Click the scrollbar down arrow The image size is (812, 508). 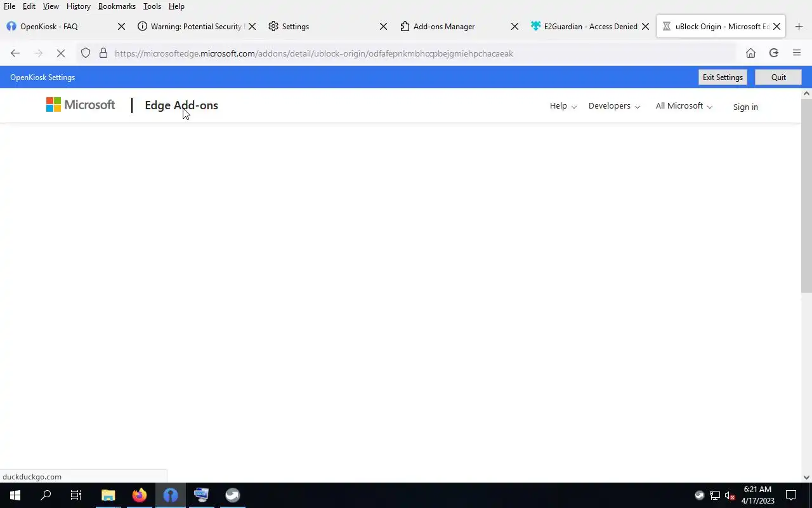(807, 478)
